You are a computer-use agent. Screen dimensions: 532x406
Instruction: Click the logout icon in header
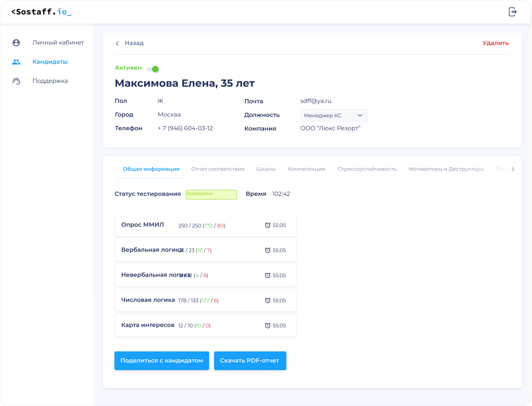pos(513,12)
